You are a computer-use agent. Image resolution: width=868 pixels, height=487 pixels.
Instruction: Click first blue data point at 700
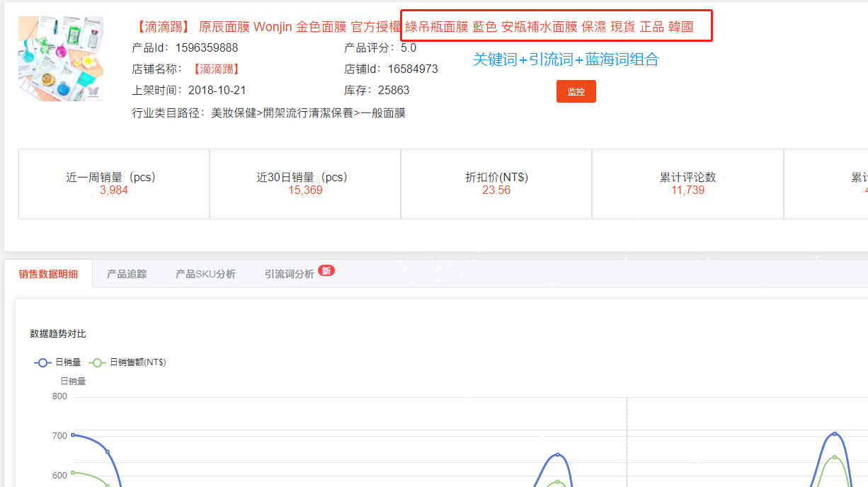coord(73,435)
